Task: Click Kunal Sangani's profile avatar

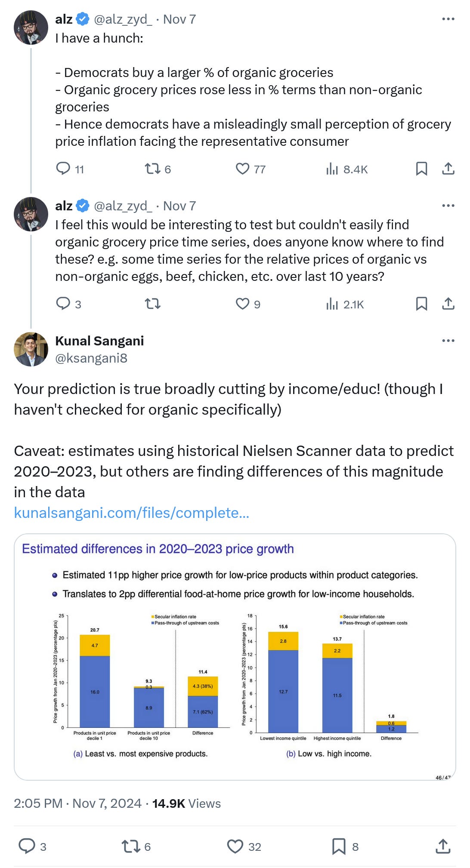Action: 31,349
